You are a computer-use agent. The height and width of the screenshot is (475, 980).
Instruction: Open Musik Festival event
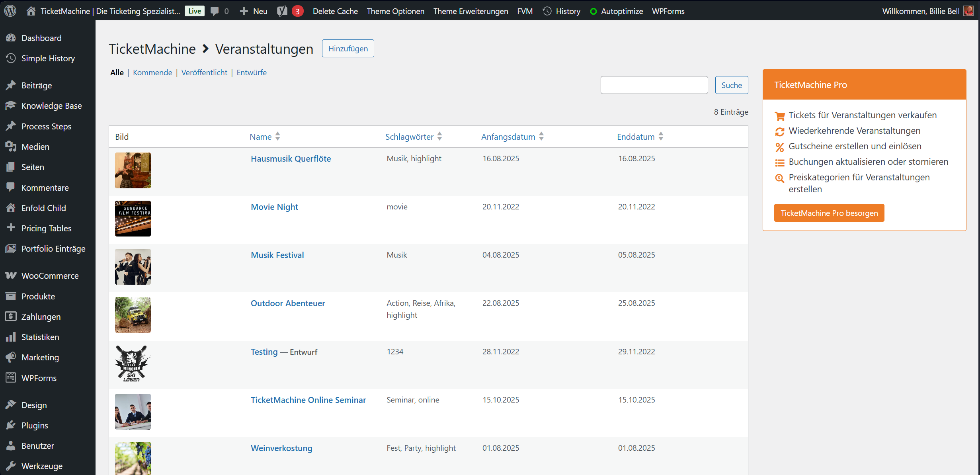tap(277, 255)
